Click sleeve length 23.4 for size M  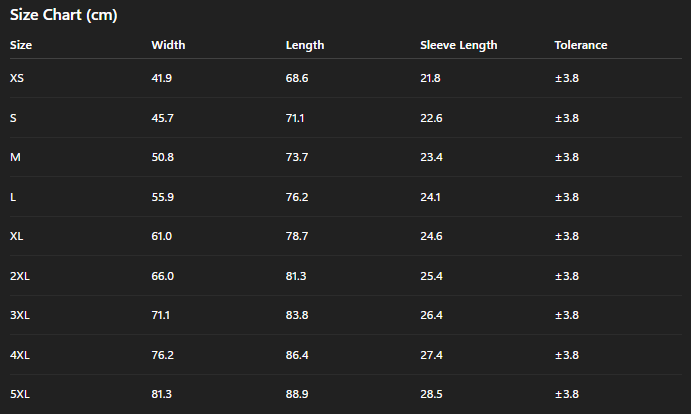(x=431, y=157)
